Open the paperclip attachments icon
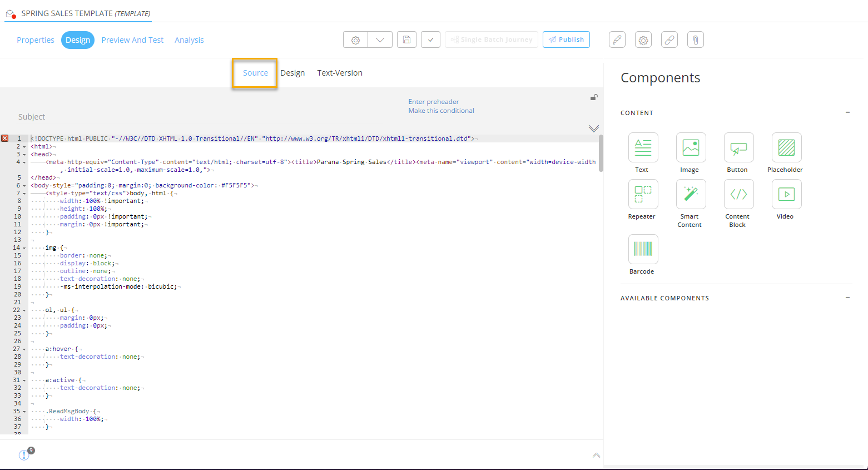The width and height of the screenshot is (868, 470). point(695,39)
